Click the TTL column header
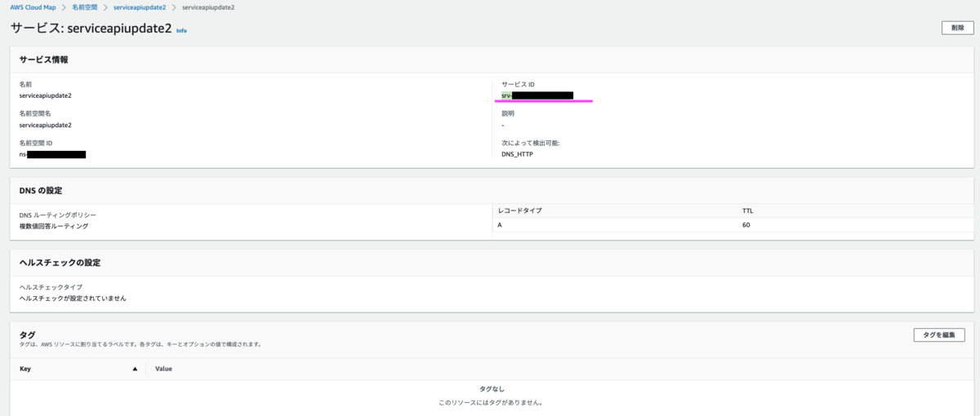 [x=747, y=210]
